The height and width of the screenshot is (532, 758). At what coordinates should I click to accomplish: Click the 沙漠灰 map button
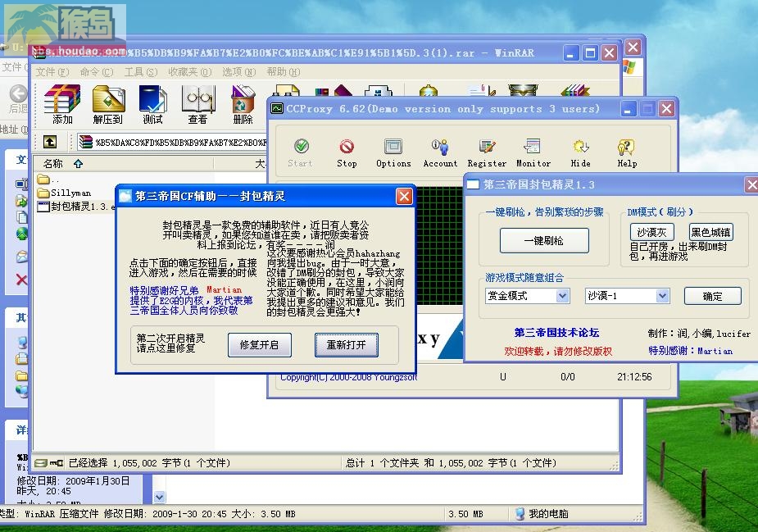click(652, 232)
